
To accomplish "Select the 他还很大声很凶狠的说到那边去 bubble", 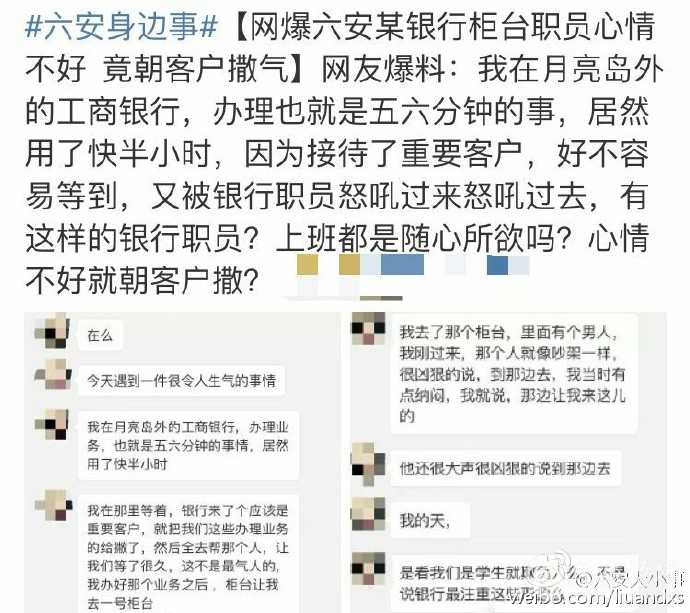I will tap(506, 468).
